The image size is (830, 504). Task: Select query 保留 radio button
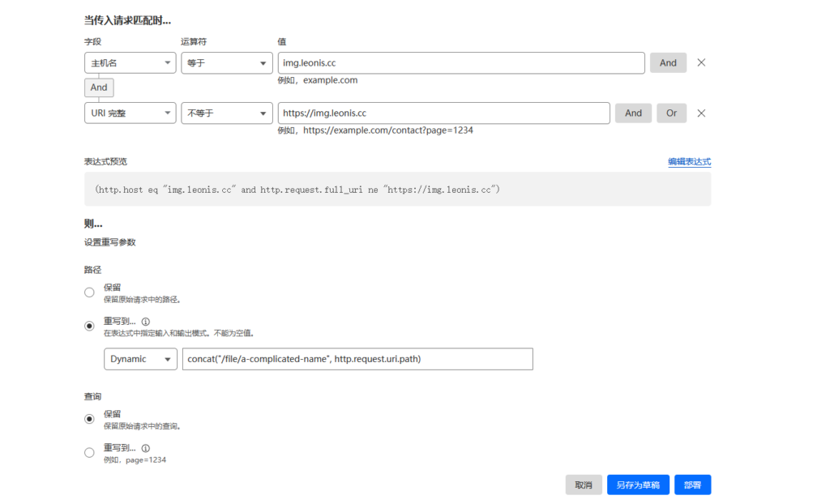[x=89, y=419]
